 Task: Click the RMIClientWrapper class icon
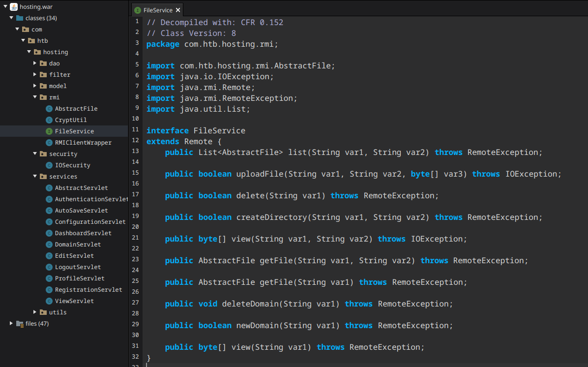pyautogui.click(x=49, y=143)
